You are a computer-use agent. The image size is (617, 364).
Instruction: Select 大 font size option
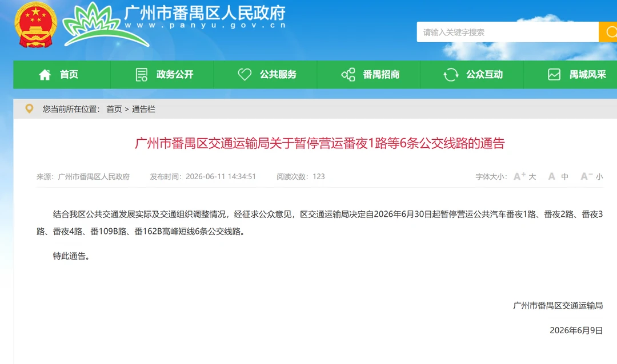point(532,176)
